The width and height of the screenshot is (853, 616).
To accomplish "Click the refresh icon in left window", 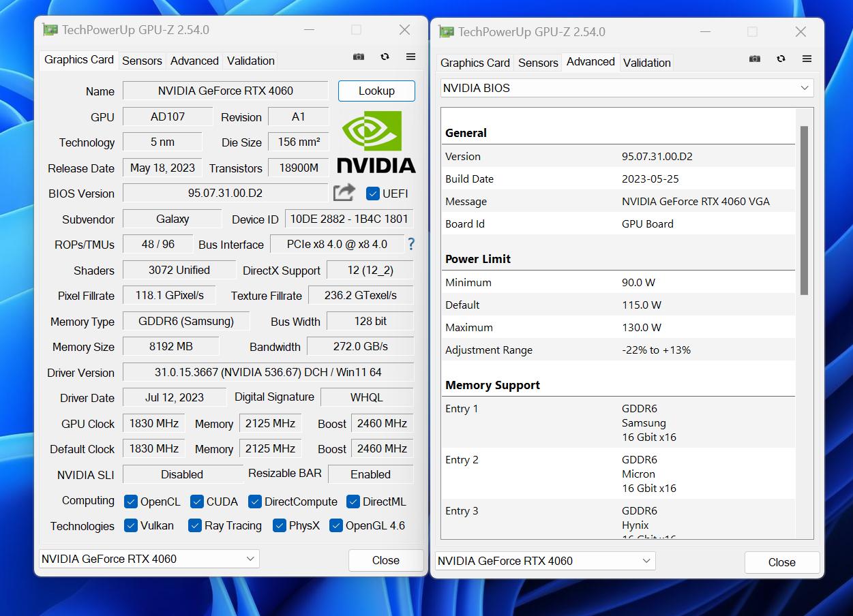I will click(385, 57).
